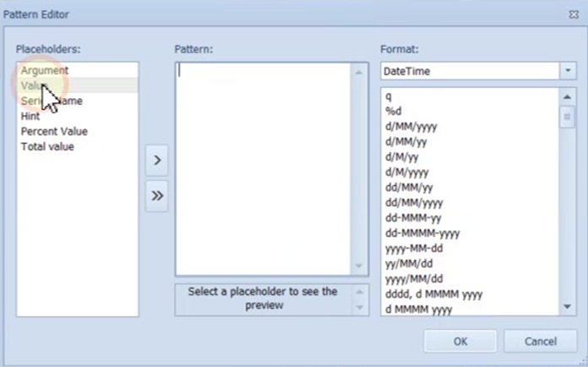Open the Format type dropdown arrow
588x367 pixels.
click(x=568, y=71)
